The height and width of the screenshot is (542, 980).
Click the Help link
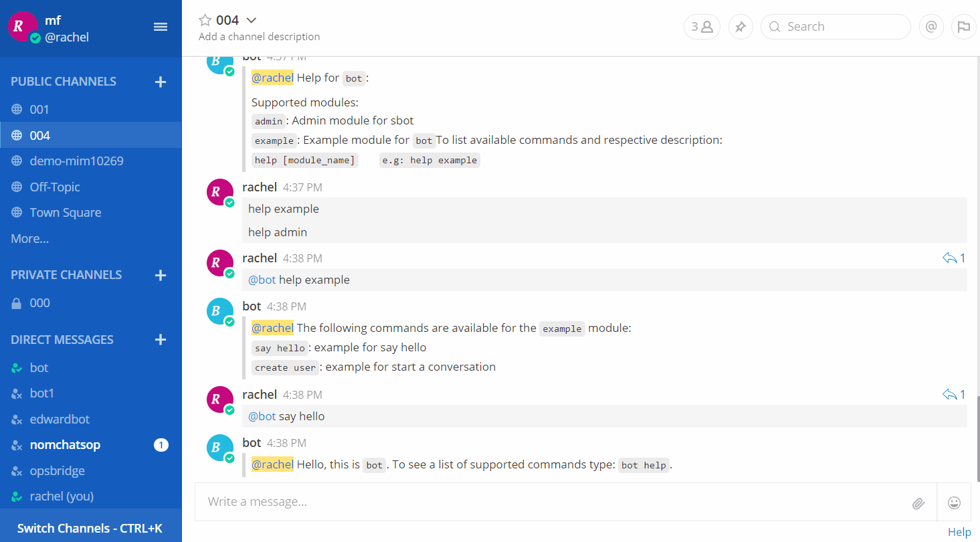[959, 532]
